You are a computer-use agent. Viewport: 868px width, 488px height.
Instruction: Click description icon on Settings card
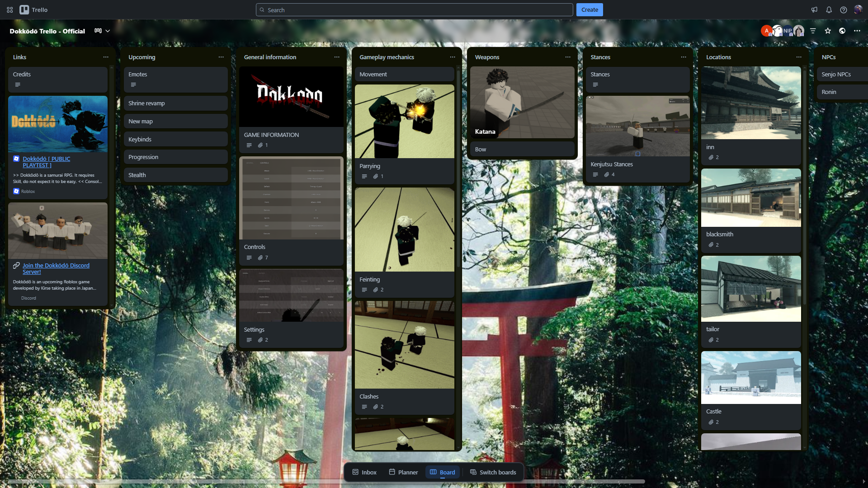[x=249, y=340]
